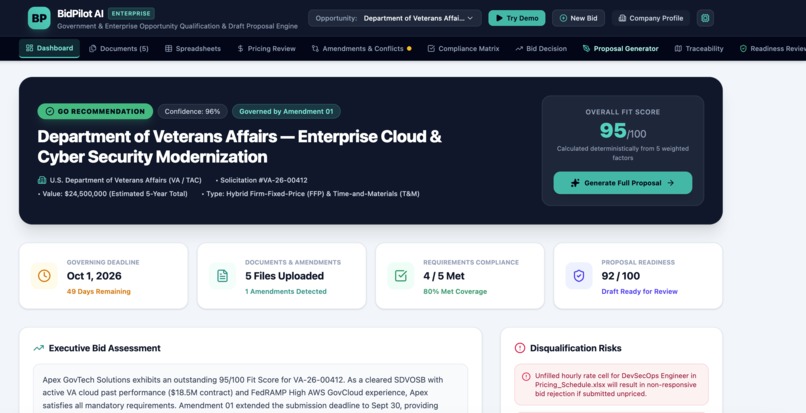Click the building icon beside U.S. Department of Veterans Affairs
The image size is (806, 413).
pos(42,181)
